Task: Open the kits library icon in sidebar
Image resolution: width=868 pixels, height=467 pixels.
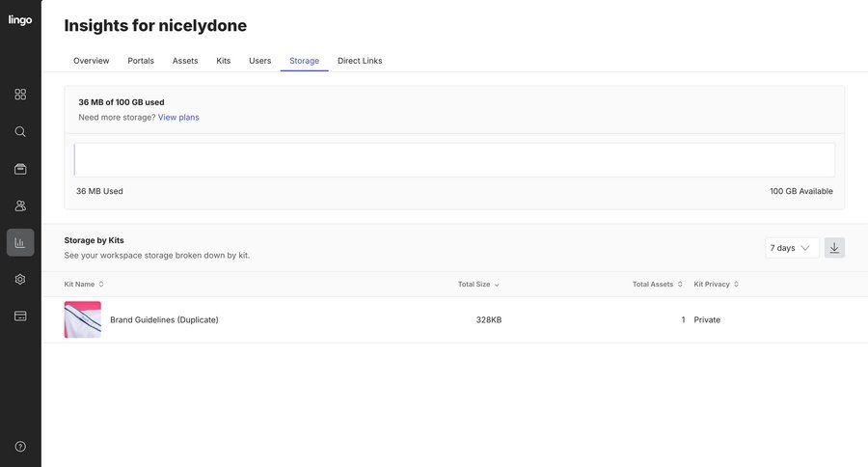Action: point(20,169)
